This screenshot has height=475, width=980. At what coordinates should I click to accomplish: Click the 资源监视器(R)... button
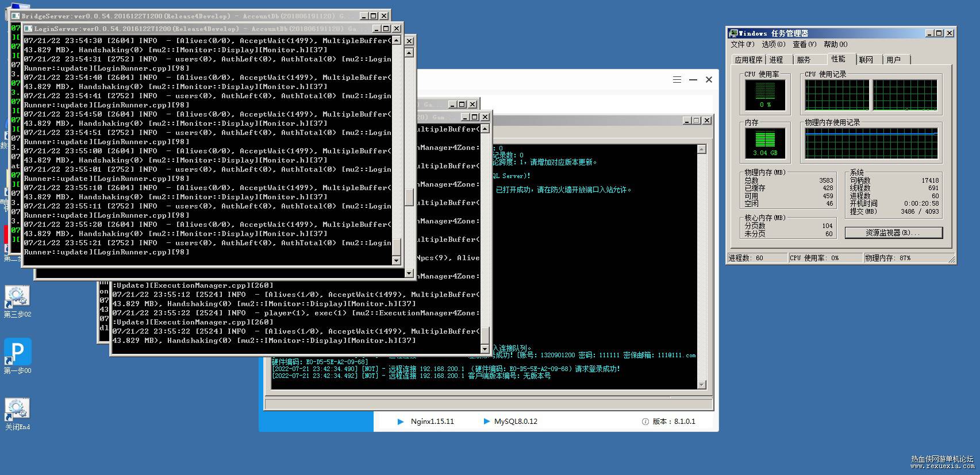click(x=893, y=233)
